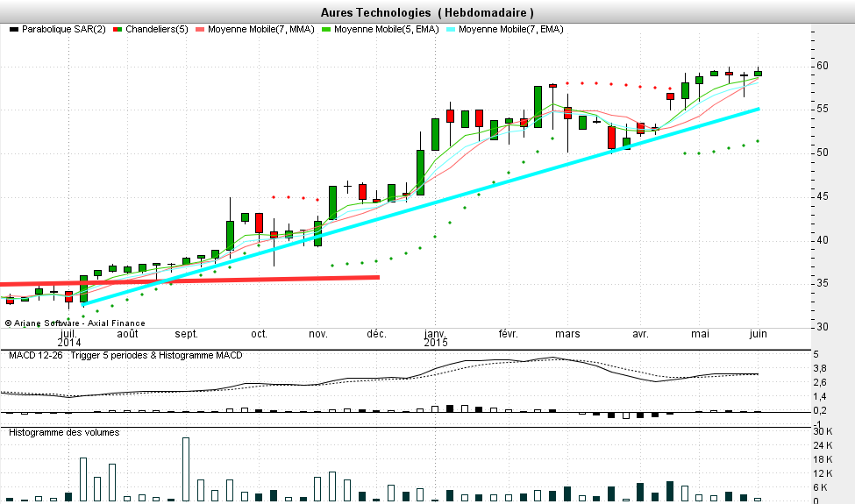
Task: Select the chart title Aures Technologies
Action: tap(375, 12)
